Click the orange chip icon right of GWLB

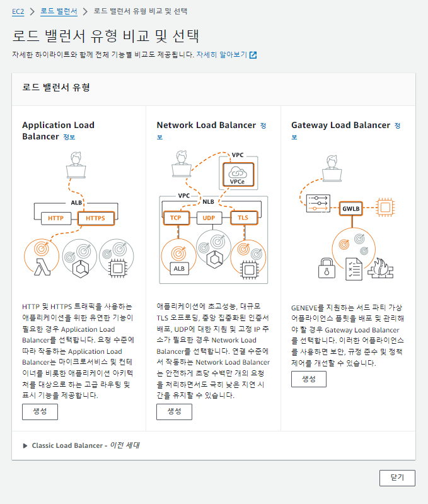point(385,207)
